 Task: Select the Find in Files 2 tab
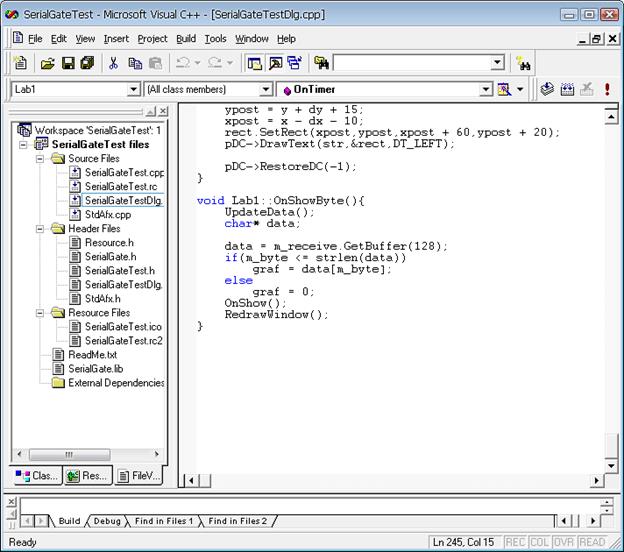[x=238, y=521]
